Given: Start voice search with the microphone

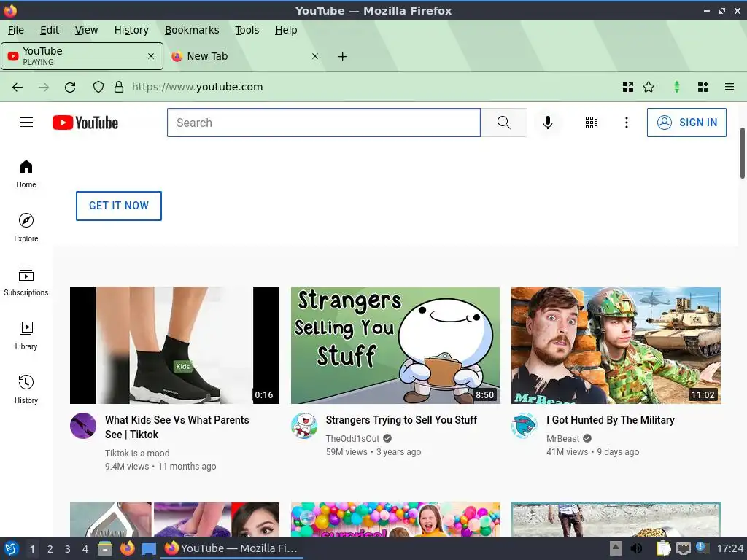Looking at the screenshot, I should (548, 122).
